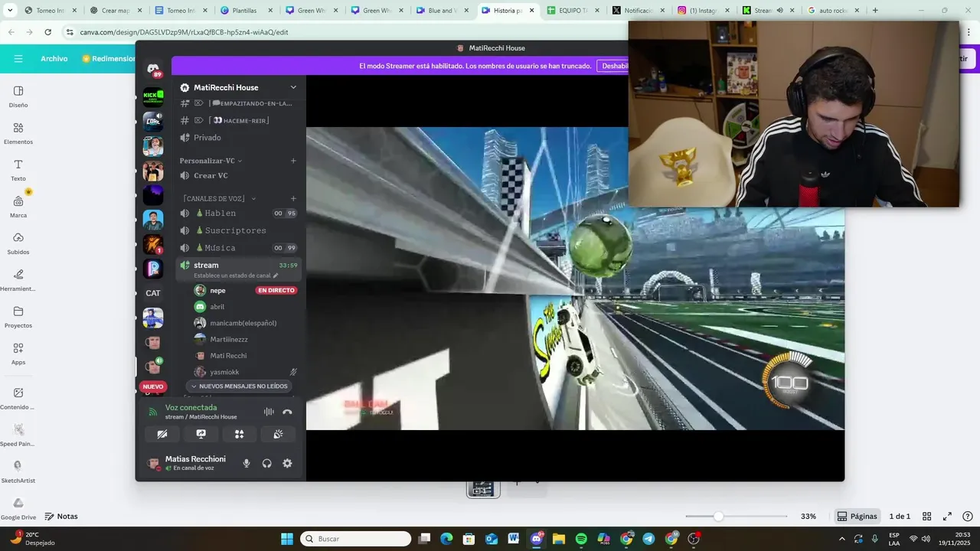Open Canva Subidos uploads panel
980x551 pixels.
coord(18,243)
